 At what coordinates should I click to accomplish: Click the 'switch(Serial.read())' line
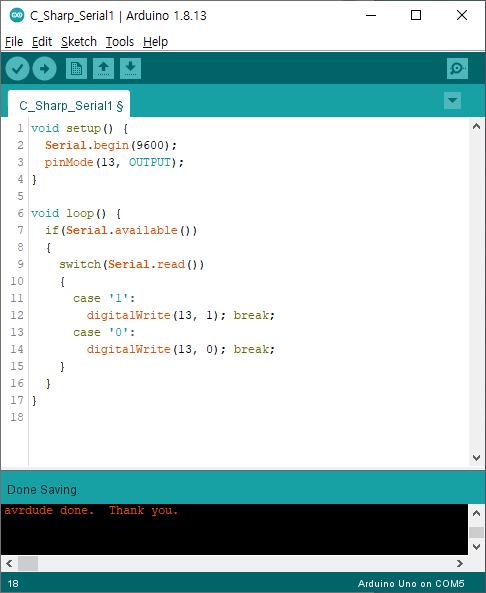(x=131, y=264)
